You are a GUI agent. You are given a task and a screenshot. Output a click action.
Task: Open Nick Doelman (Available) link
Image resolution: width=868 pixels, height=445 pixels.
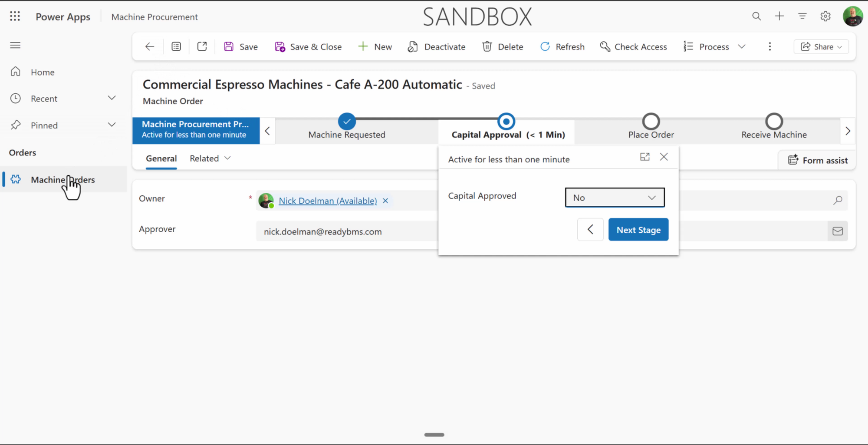(328, 201)
